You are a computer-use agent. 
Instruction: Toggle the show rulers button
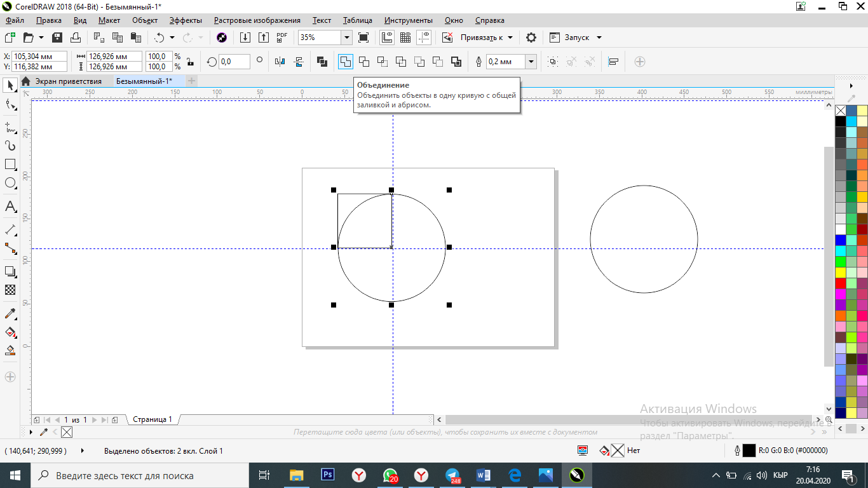tap(386, 37)
